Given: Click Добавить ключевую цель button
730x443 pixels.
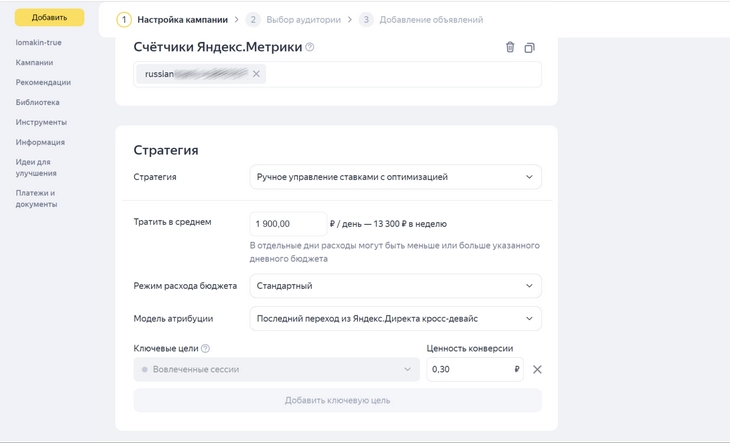Looking at the screenshot, I should coord(337,401).
